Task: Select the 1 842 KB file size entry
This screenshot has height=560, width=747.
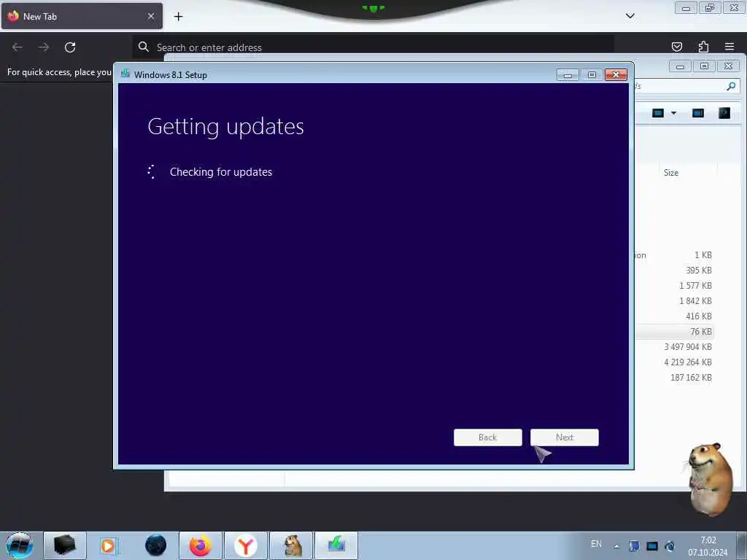Action: tap(695, 301)
